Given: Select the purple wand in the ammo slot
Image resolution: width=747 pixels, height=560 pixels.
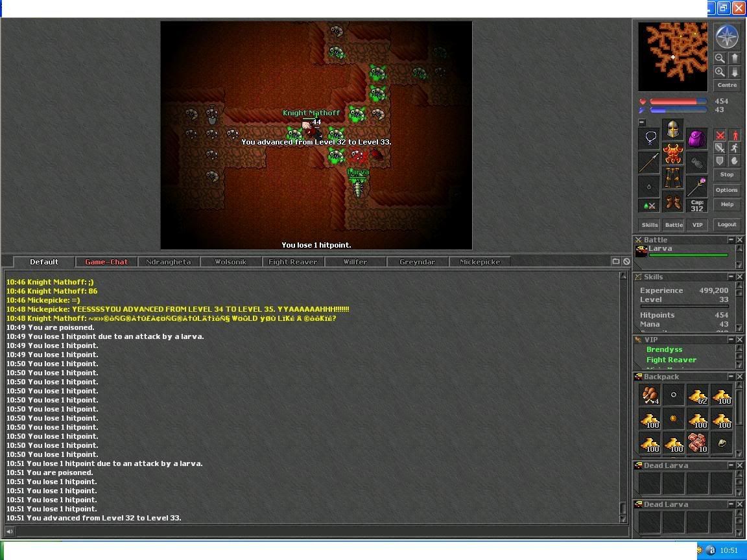Looking at the screenshot, I should [696, 186].
